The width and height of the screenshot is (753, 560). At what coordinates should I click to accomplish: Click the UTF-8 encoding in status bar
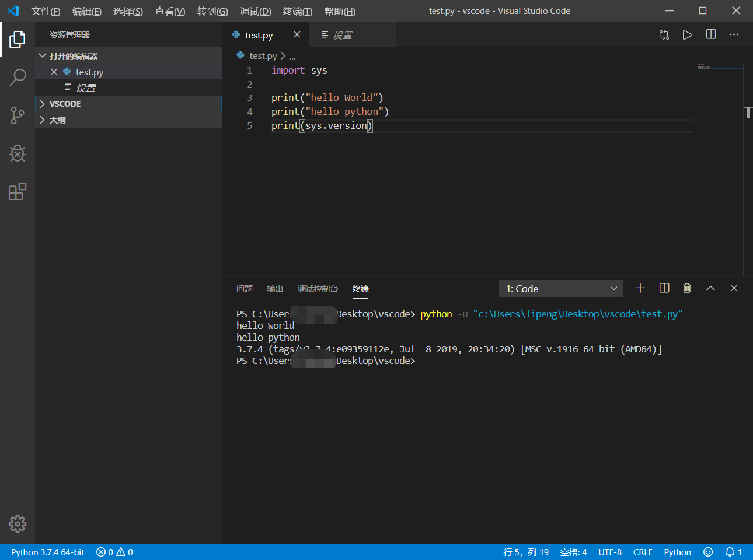coord(609,552)
